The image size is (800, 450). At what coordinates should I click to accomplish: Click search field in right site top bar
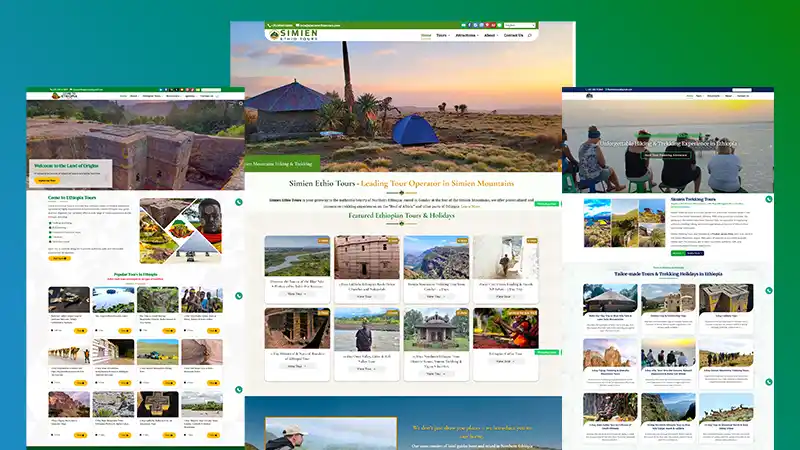pos(742,89)
